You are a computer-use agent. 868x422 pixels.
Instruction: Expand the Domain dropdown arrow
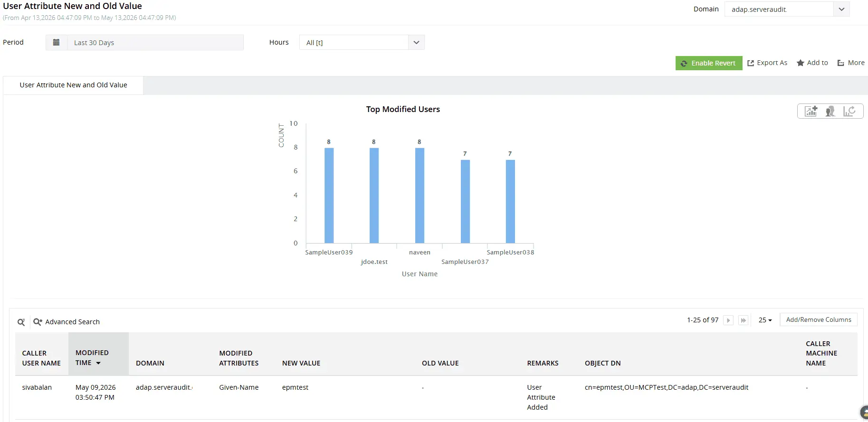pyautogui.click(x=841, y=9)
